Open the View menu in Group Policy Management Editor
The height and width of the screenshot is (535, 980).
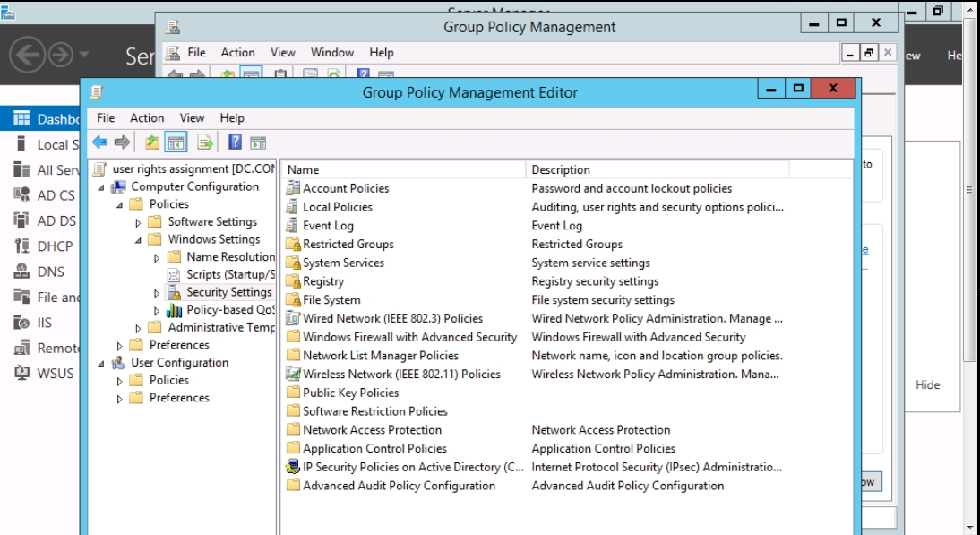pos(192,118)
